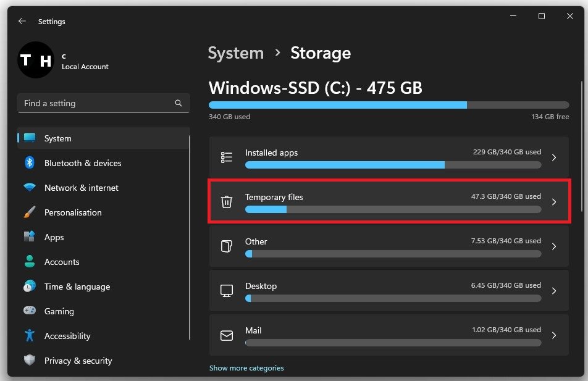Image resolution: width=588 pixels, height=381 pixels.
Task: Navigate to System in breadcrumb
Action: (x=235, y=53)
